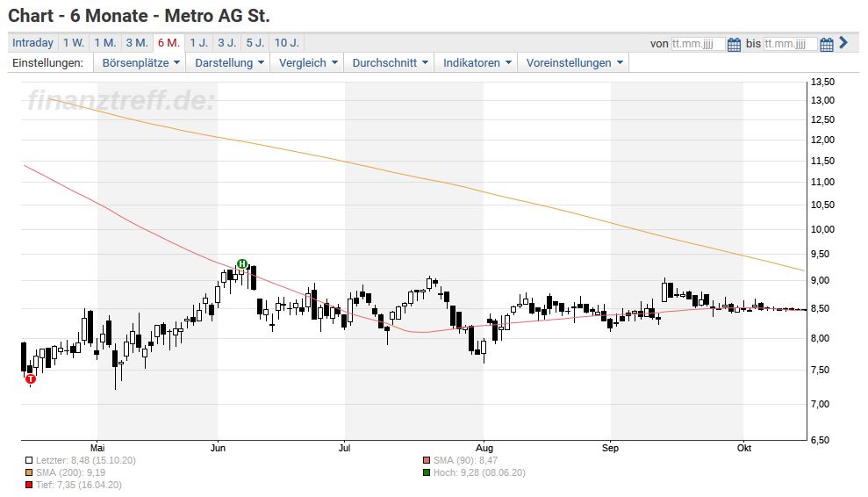The image size is (868, 497).
Task: Click the orange SMA (200) legend swatch
Action: 29,472
